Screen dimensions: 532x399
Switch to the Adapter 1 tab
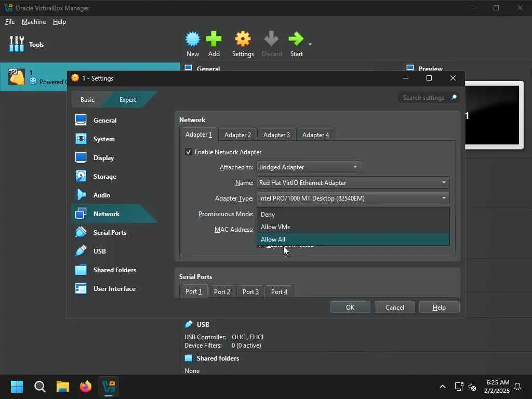pyautogui.click(x=198, y=135)
